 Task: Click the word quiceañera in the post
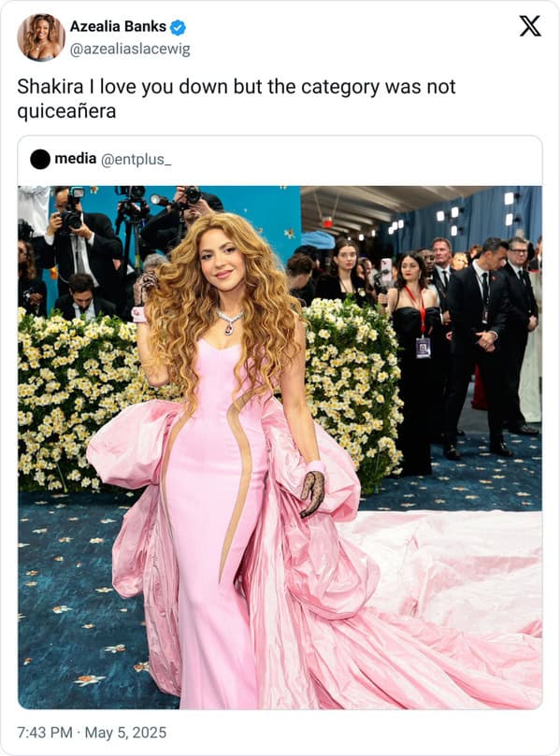coord(66,111)
